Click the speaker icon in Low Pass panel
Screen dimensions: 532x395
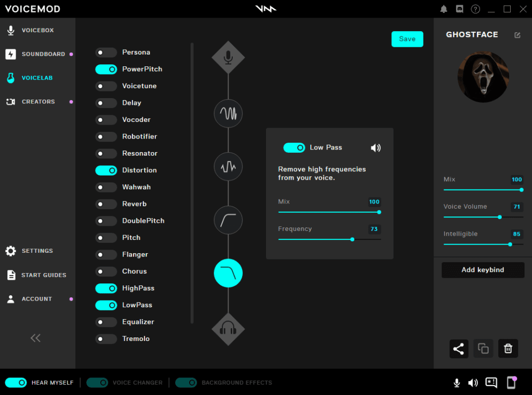coord(376,148)
